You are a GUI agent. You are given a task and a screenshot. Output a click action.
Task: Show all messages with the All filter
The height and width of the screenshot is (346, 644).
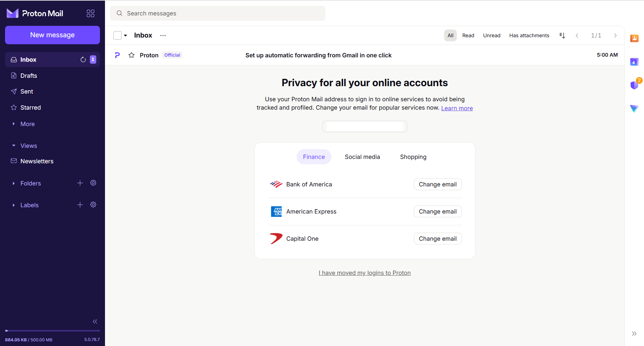(450, 36)
